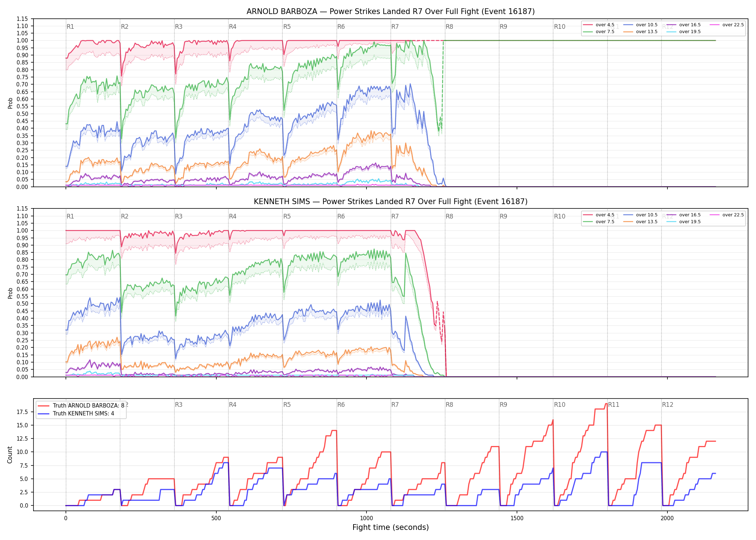Select 'over 16.5' in Sims chart legend

click(684, 215)
